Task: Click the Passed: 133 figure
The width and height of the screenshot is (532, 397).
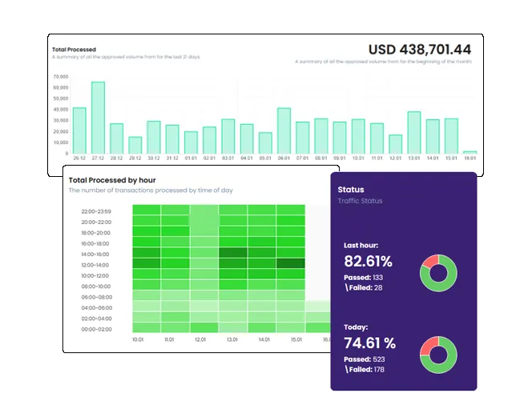Action: (364, 277)
